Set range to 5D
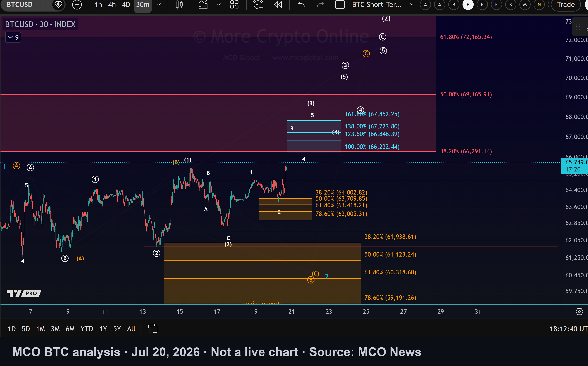 click(x=26, y=329)
